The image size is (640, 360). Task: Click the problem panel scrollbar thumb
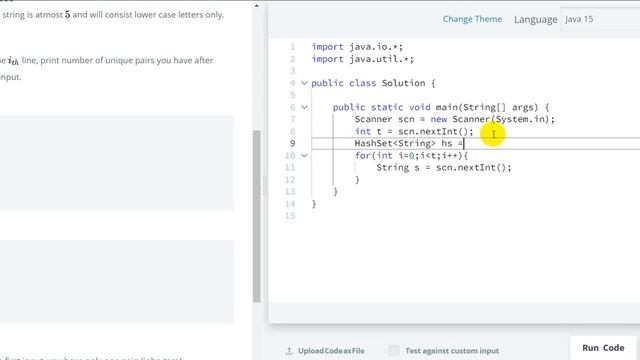tap(257, 216)
